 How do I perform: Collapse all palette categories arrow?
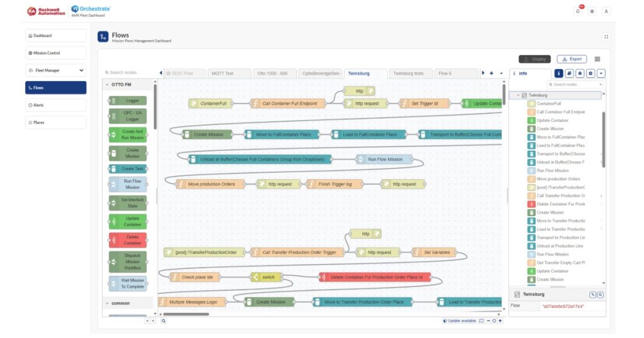click(147, 321)
